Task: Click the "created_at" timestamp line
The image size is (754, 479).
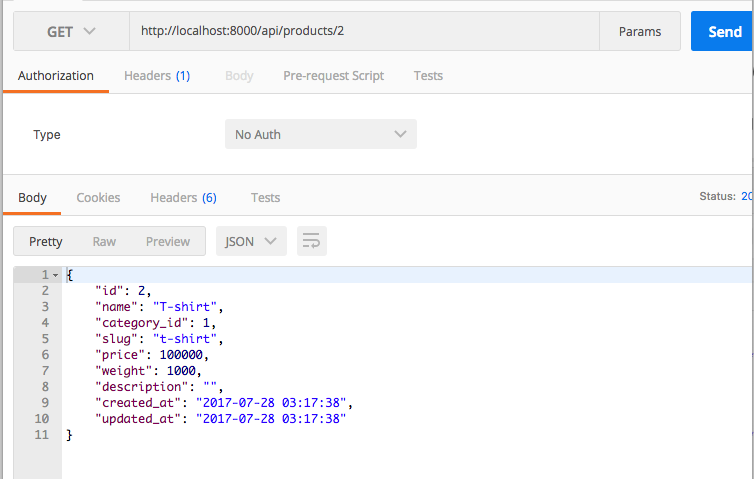Action: click(x=224, y=403)
